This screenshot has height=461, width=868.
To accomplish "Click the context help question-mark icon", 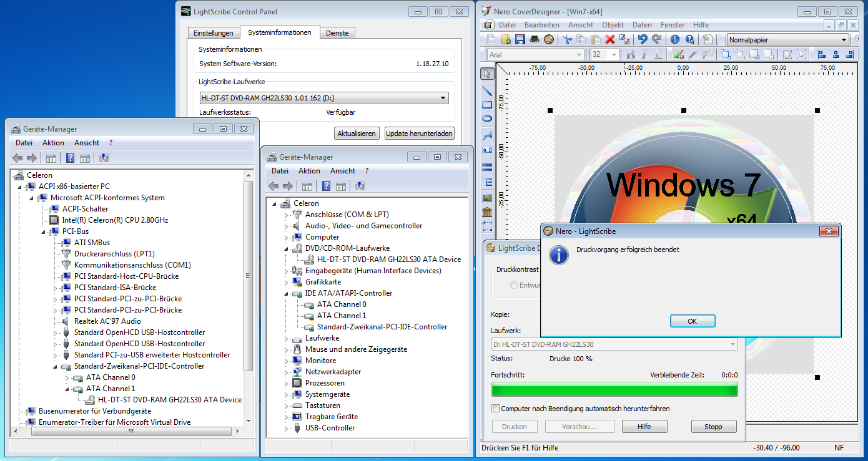I will coord(690,39).
